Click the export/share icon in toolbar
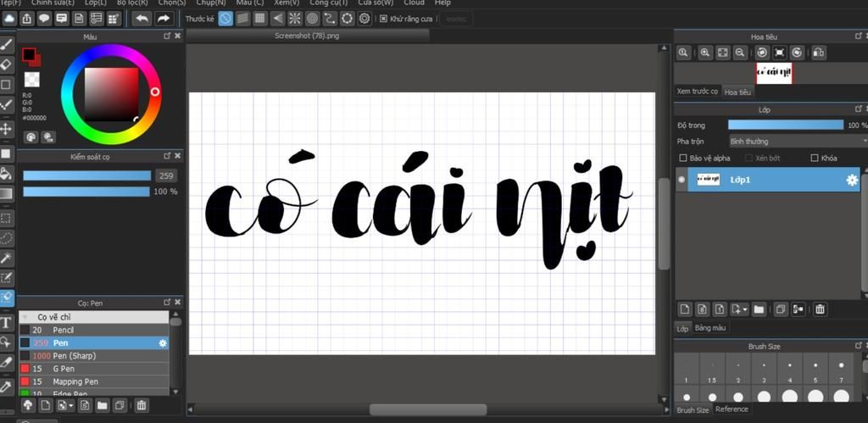 tap(26, 19)
